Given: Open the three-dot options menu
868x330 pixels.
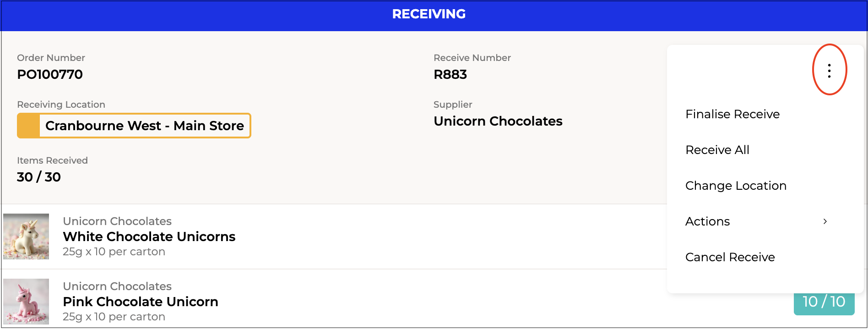Looking at the screenshot, I should point(829,71).
